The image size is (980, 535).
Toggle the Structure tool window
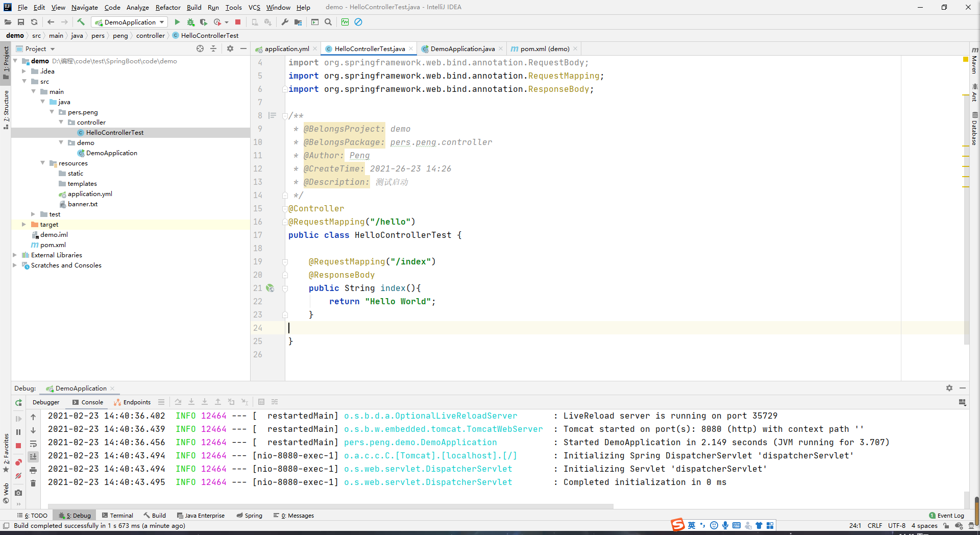(6, 109)
